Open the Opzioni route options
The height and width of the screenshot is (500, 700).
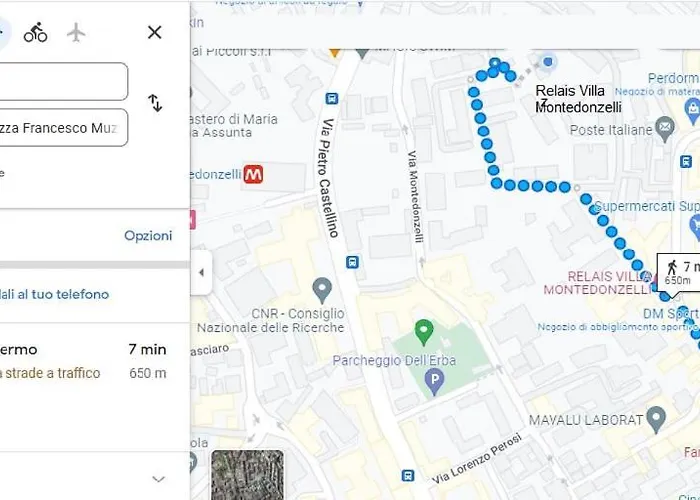[148, 235]
